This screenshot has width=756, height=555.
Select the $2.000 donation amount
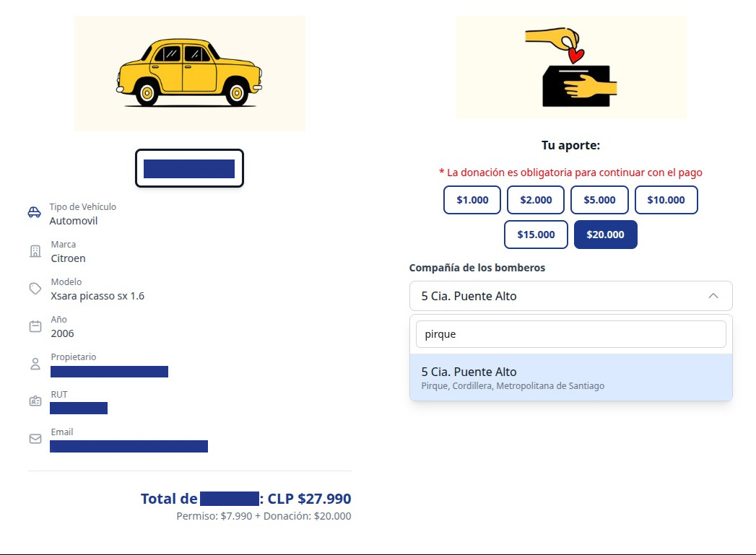point(536,200)
